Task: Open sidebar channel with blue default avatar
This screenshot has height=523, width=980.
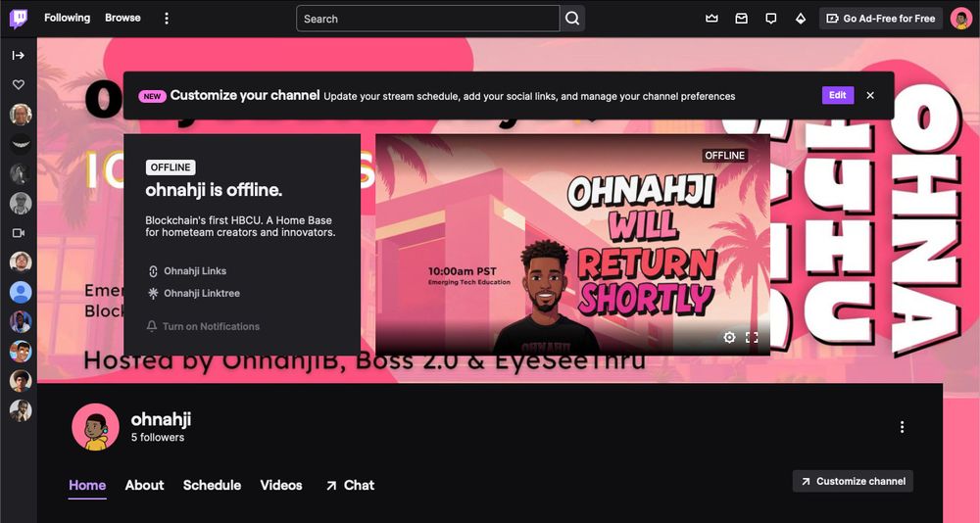Action: (21, 292)
